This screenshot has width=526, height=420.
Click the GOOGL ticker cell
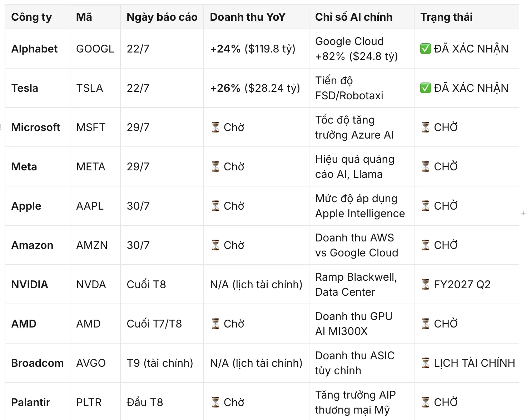tap(95, 49)
